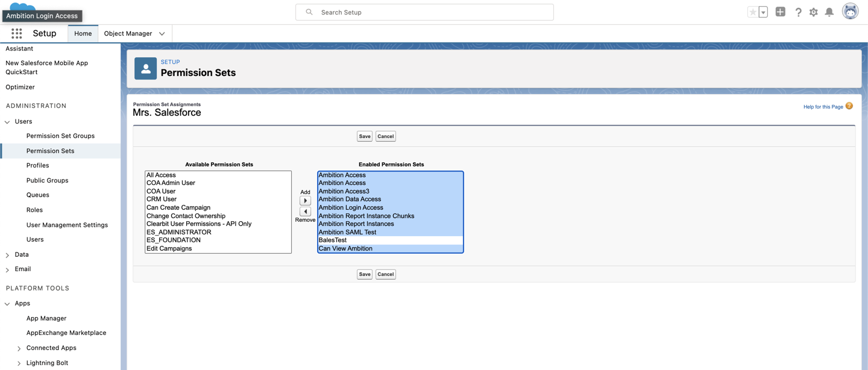Open Optimizer in sidebar
Screen dimensions: 868x370
tap(20, 87)
